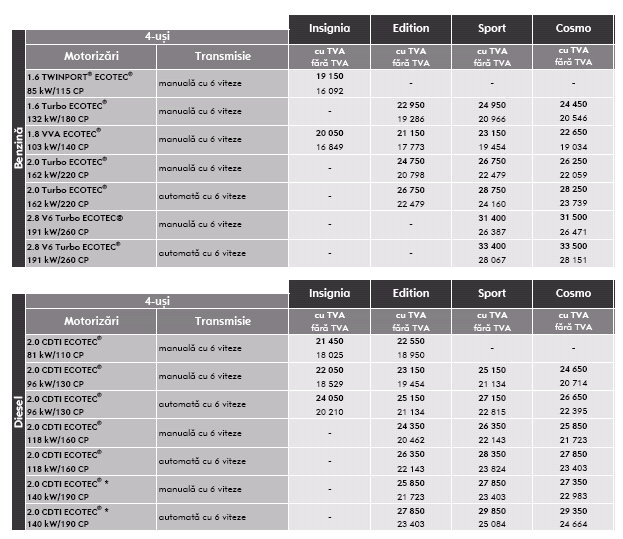Select the 1.8 VVA ECOTEC engine cell
The height and width of the screenshot is (539, 623).
click(x=91, y=138)
